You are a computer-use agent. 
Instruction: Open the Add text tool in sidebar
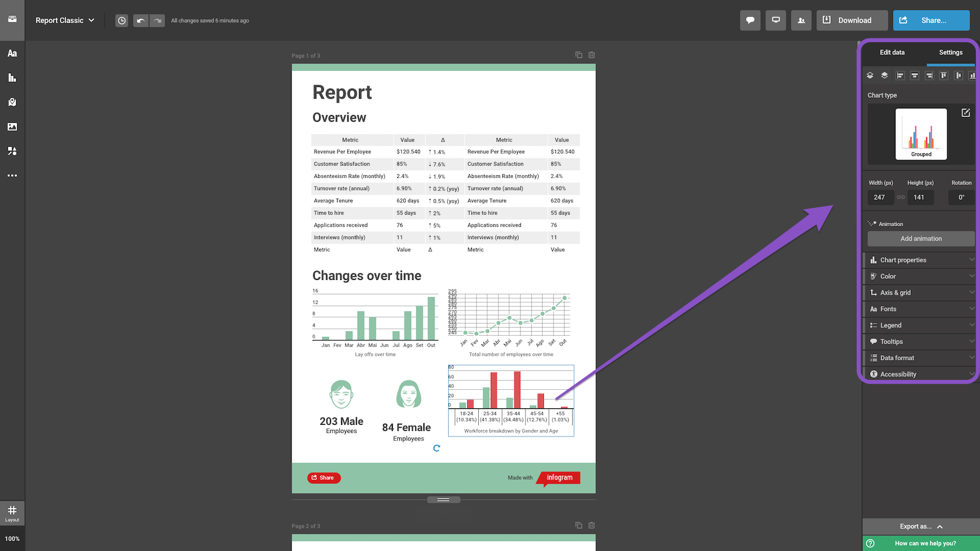click(x=12, y=54)
